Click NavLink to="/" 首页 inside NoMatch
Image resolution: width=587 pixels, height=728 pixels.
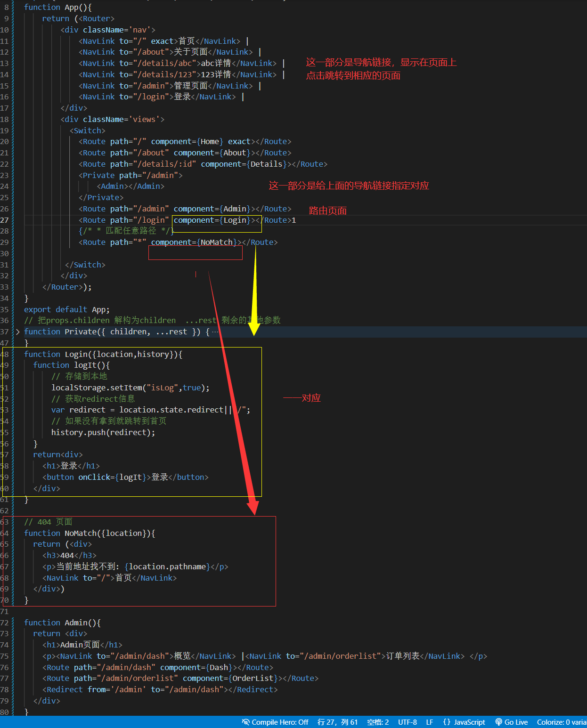coord(110,578)
